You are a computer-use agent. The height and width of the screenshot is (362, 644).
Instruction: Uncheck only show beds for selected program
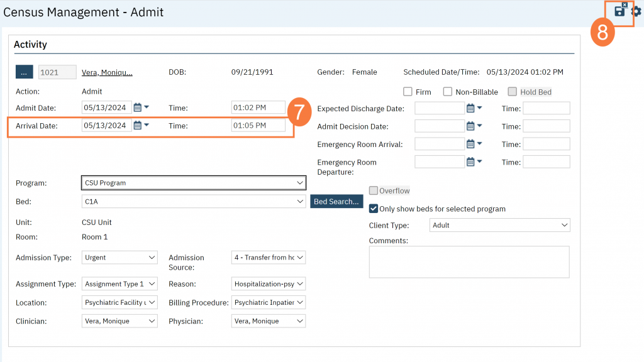[x=373, y=208]
